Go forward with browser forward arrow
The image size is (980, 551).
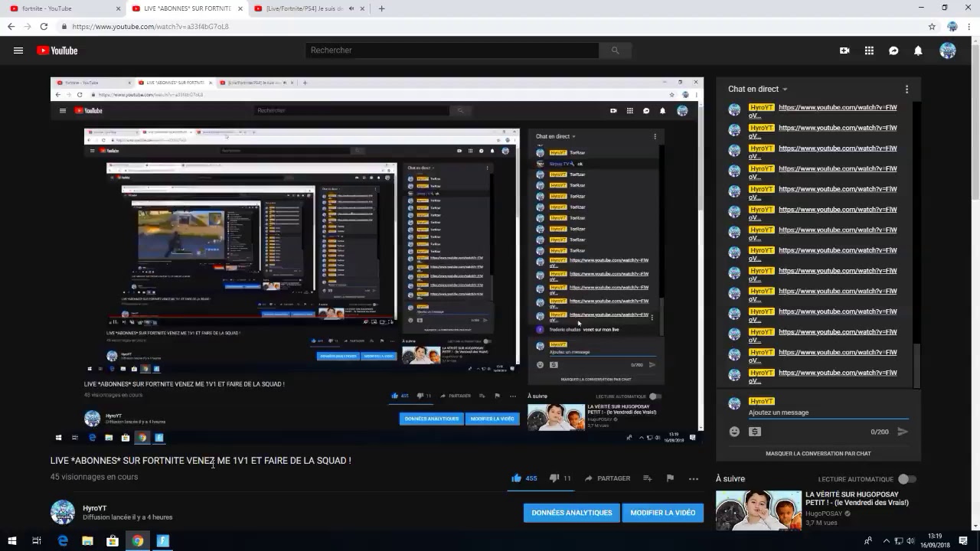(x=27, y=26)
